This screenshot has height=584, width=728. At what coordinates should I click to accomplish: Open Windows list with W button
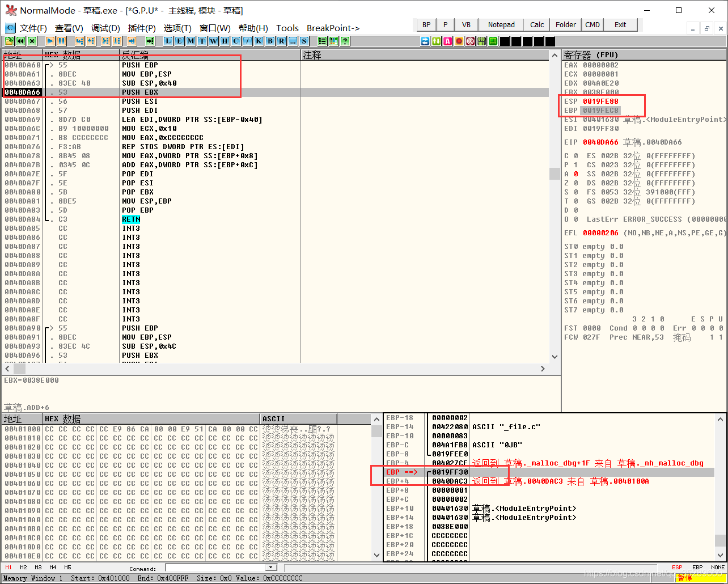[214, 41]
